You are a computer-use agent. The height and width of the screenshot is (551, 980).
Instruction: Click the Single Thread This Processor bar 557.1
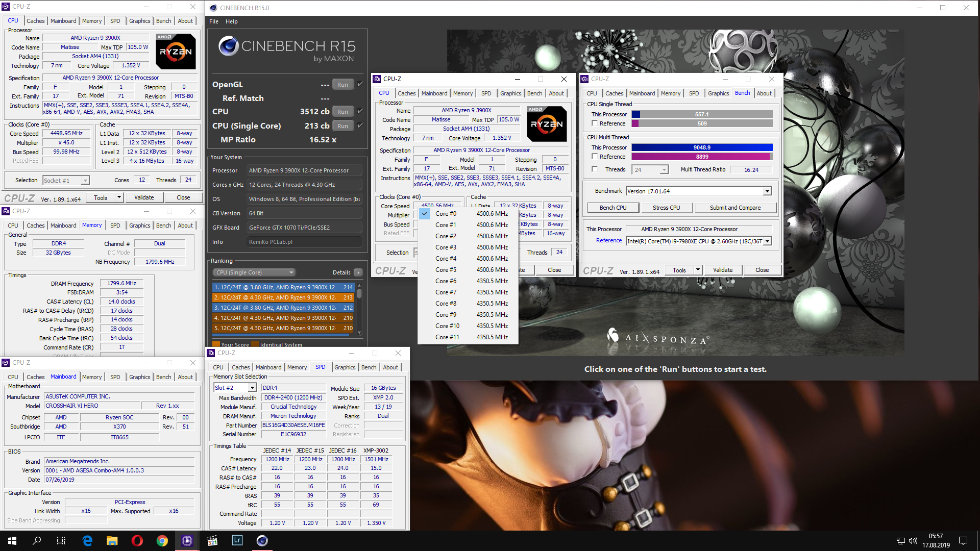click(x=702, y=114)
